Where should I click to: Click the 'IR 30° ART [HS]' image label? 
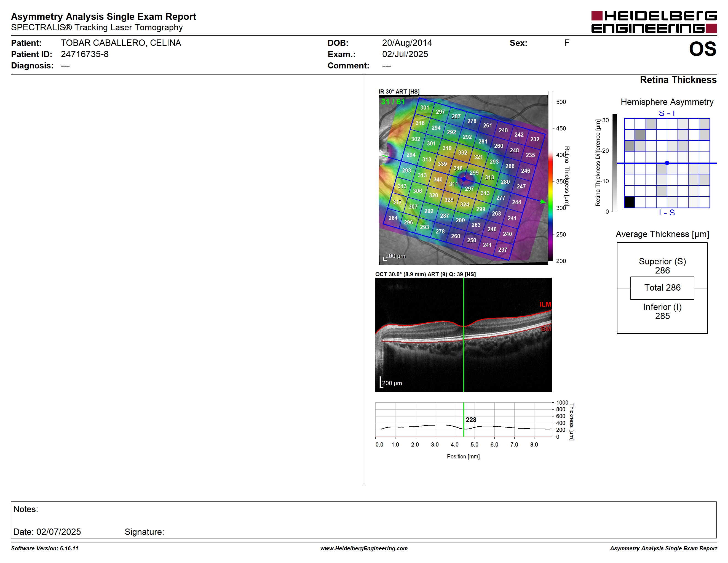(399, 91)
